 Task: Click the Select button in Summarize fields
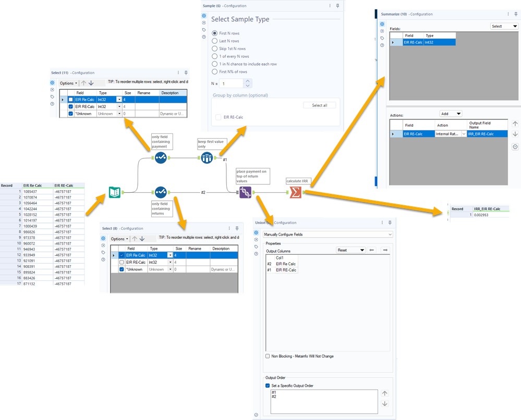[504, 26]
